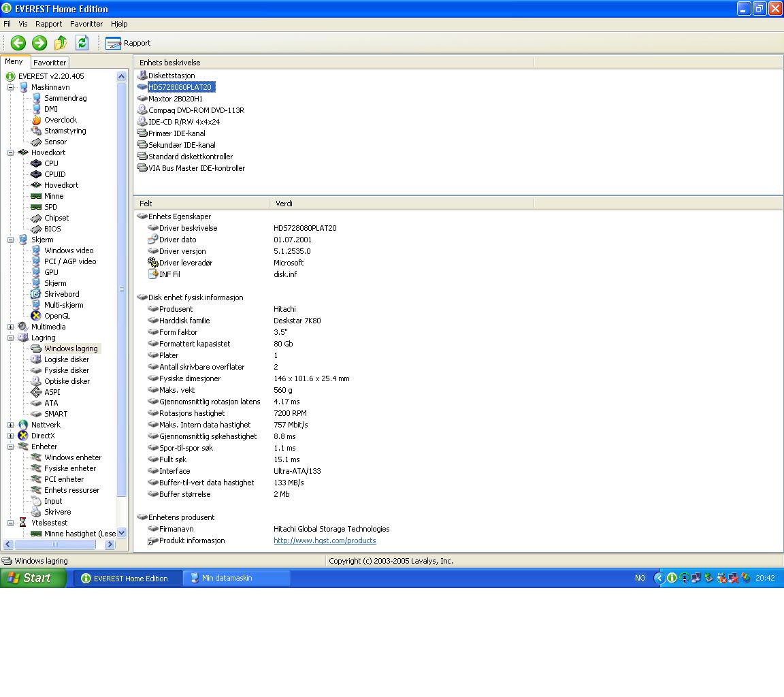Select the SMART tree item

[x=49, y=414]
